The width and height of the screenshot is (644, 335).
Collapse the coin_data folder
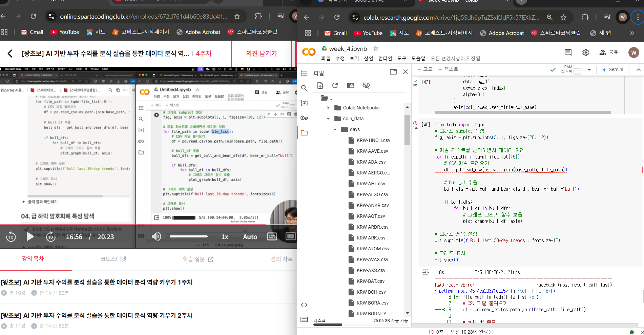pyautogui.click(x=328, y=119)
